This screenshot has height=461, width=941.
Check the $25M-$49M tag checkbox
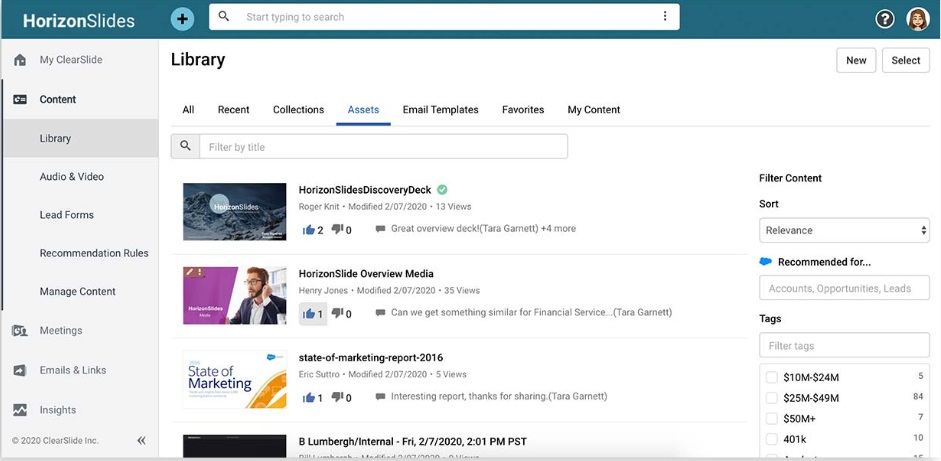tap(772, 398)
